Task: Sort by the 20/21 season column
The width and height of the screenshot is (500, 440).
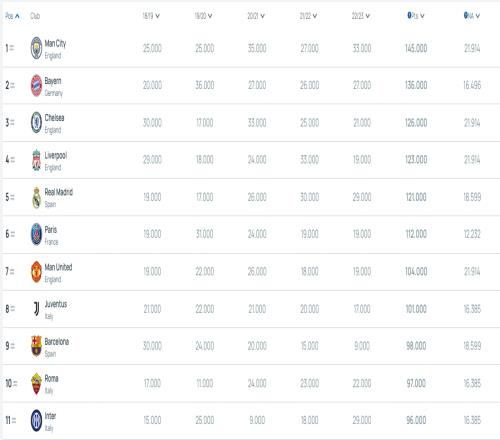Action: click(x=256, y=16)
